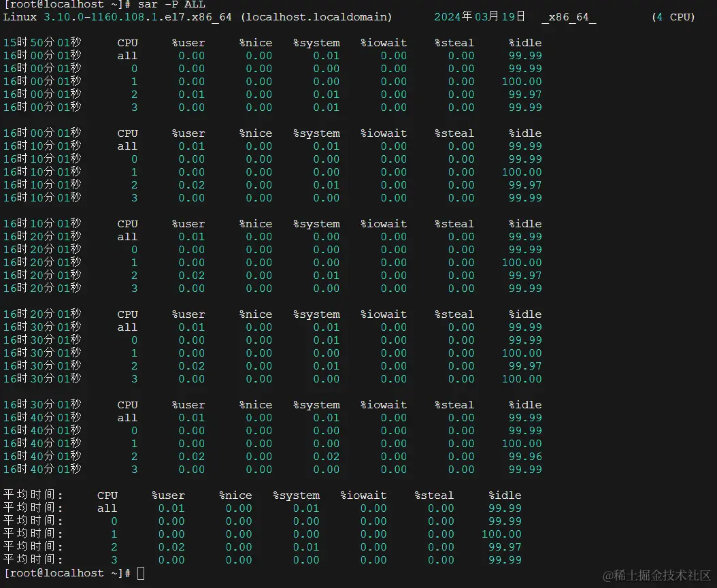
Task: Click %system 0.01 in 16时00分01秒 all row
Action: pyautogui.click(x=327, y=56)
